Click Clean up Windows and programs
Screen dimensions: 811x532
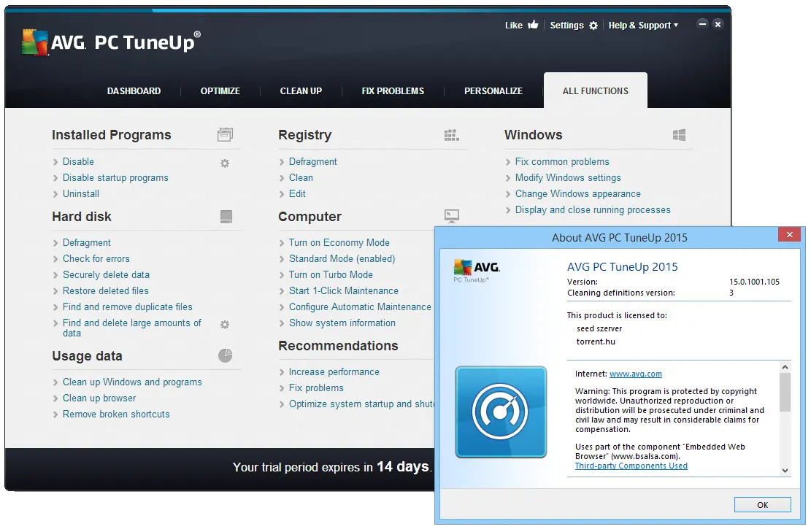(132, 382)
